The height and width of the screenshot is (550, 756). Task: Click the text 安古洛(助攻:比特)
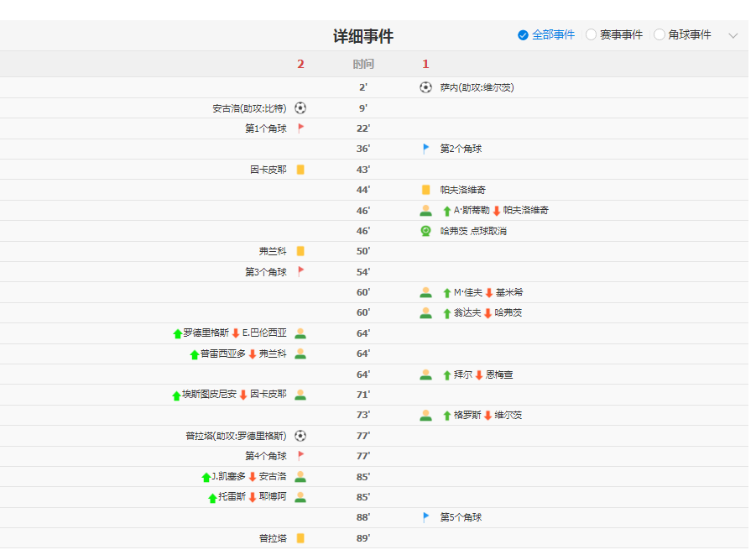(249, 108)
